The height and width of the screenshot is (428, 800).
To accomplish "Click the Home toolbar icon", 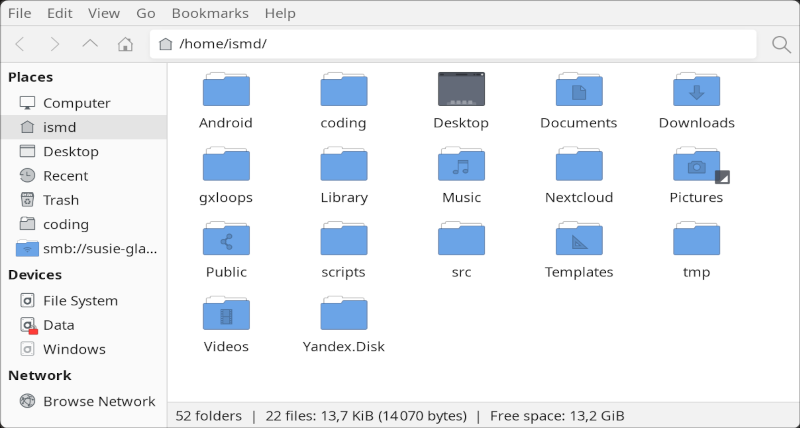I will pyautogui.click(x=125, y=44).
